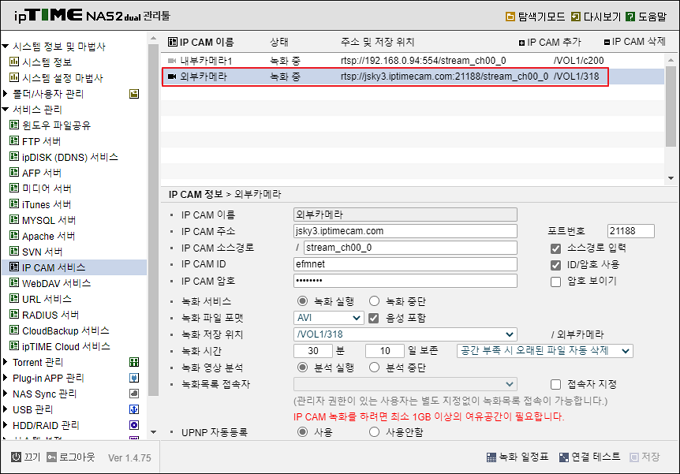Click the IP CAM 추가 button
Screen dimensions: 680x474
coord(550,42)
